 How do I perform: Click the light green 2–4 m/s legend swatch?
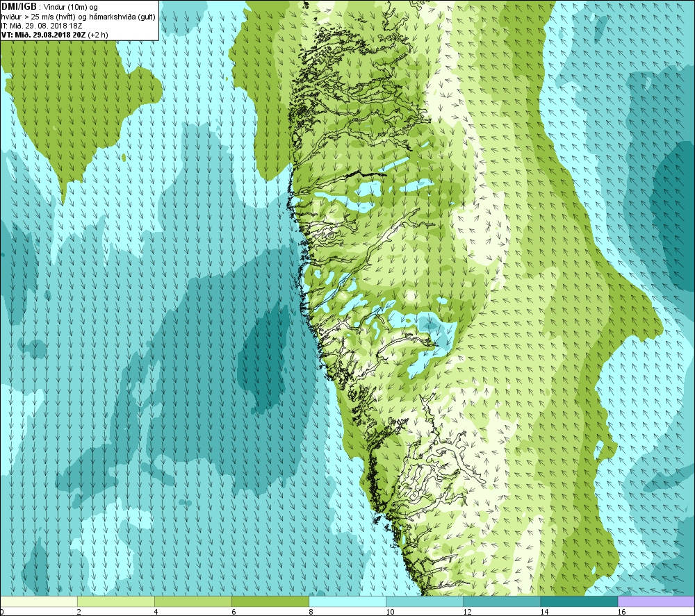click(x=115, y=601)
